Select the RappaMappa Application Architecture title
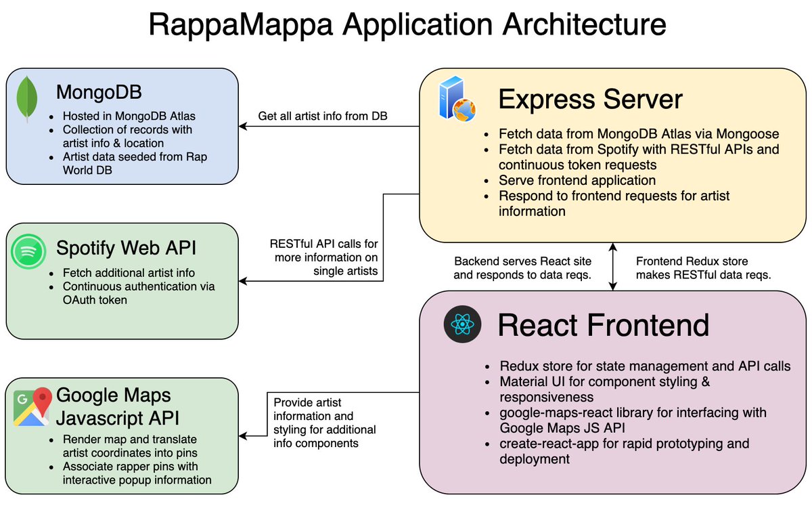This screenshot has width=812, height=510. 407,25
